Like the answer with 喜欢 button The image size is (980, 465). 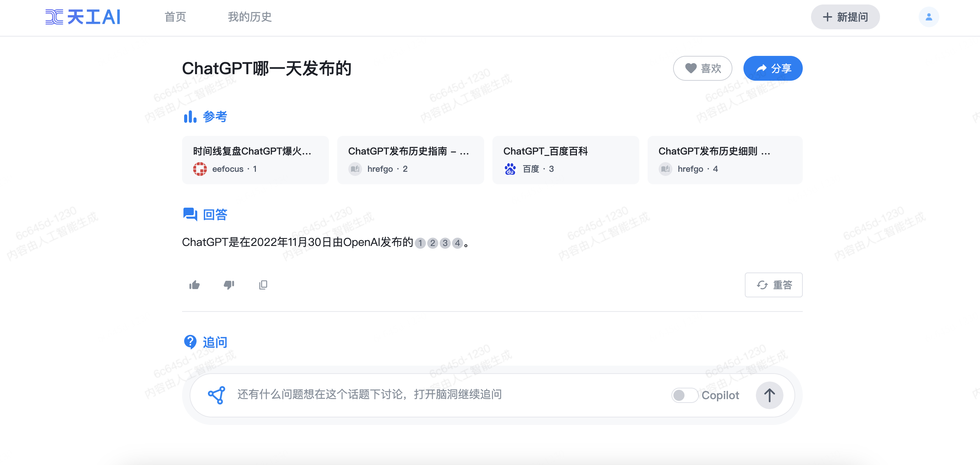[x=702, y=69]
